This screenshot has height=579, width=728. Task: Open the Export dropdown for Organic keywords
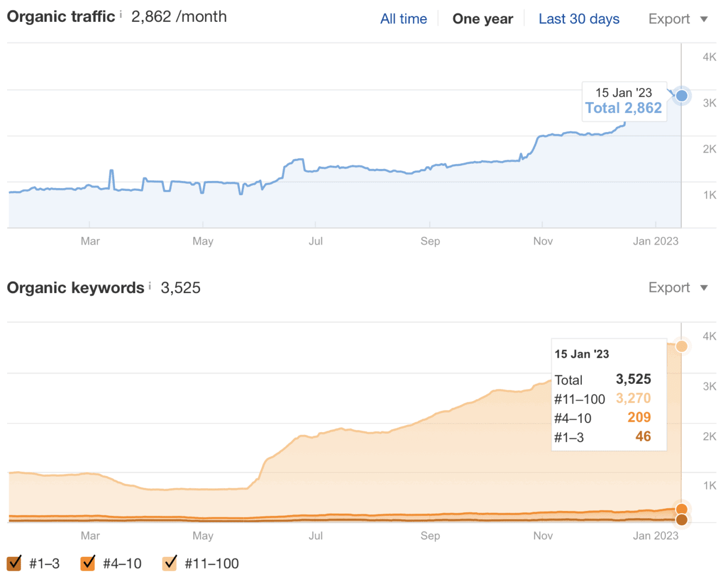click(x=677, y=288)
